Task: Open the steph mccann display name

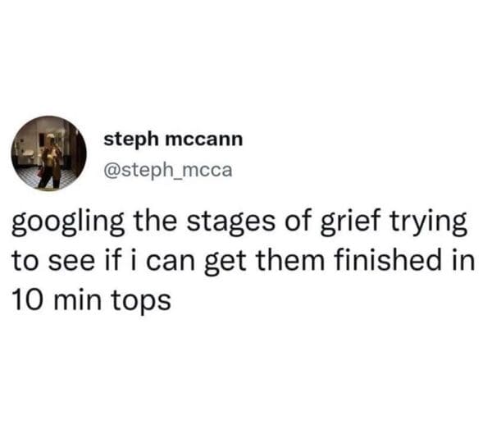Action: click(173, 139)
